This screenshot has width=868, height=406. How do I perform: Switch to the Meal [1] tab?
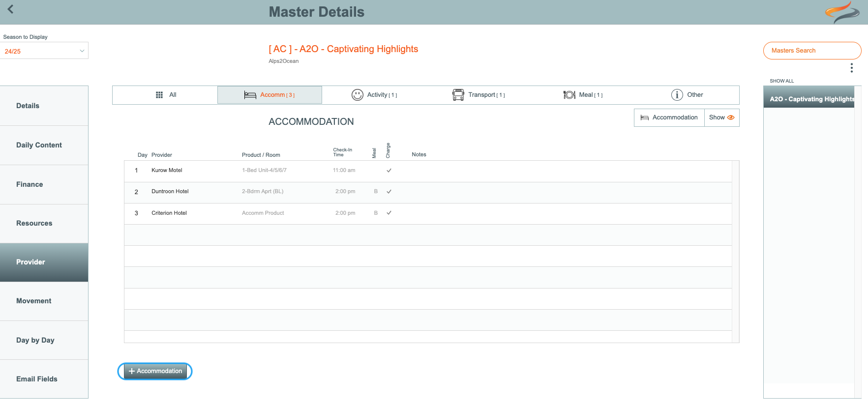click(x=583, y=95)
